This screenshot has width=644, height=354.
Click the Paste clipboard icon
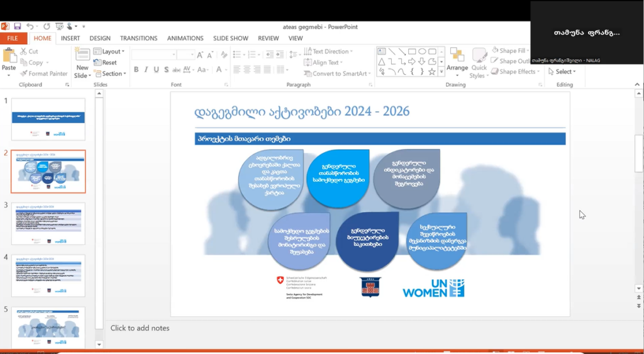tap(9, 57)
